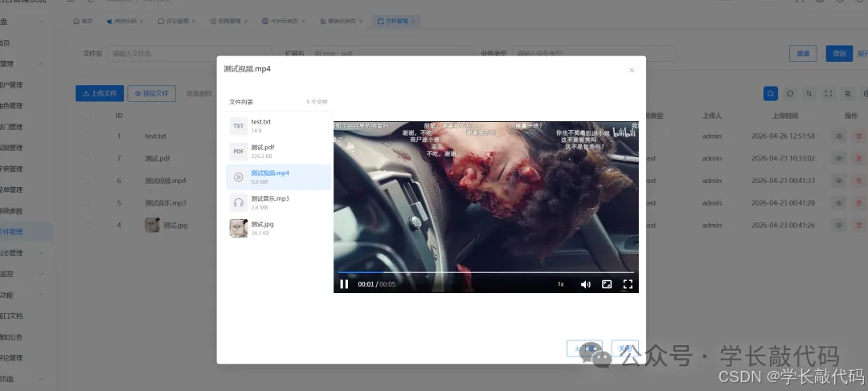The height and width of the screenshot is (391, 868).
Task: Click the play icon beside 测试视频.mp4
Action: point(239,177)
